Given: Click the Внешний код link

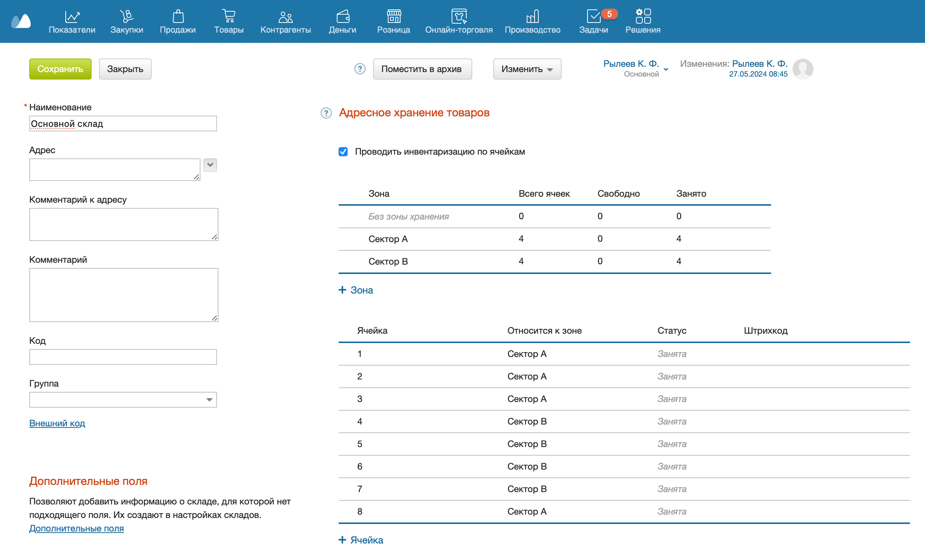Looking at the screenshot, I should coord(57,423).
